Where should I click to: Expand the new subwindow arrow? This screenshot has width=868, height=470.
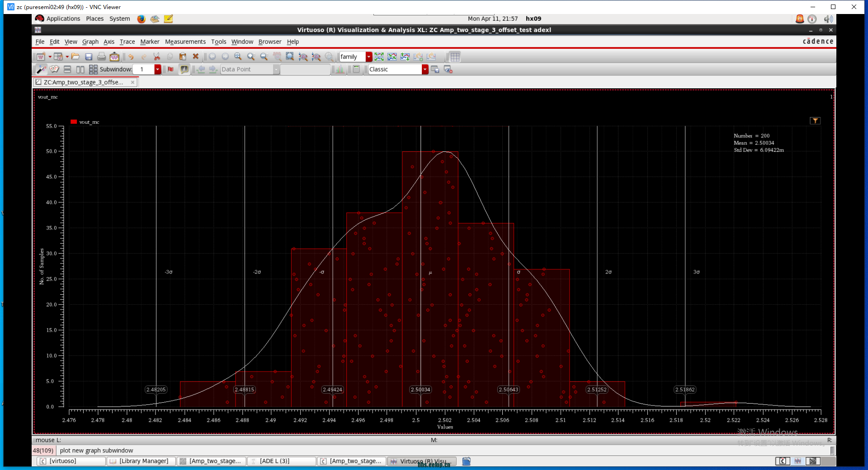(x=67, y=56)
